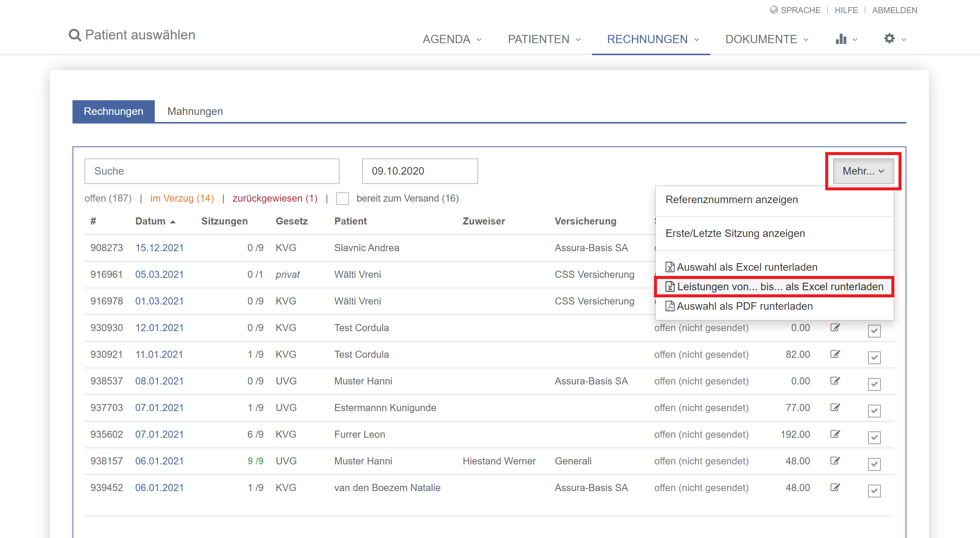The height and width of the screenshot is (538, 980).
Task: Click Zuweiser Hiestand Werner
Action: click(499, 460)
